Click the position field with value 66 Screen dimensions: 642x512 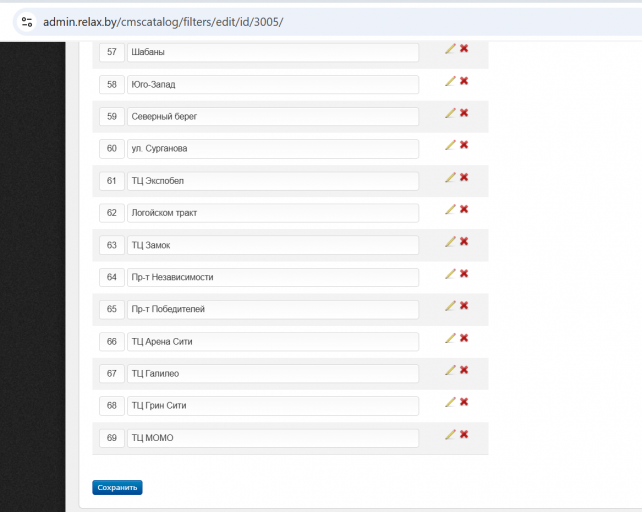click(x=111, y=342)
